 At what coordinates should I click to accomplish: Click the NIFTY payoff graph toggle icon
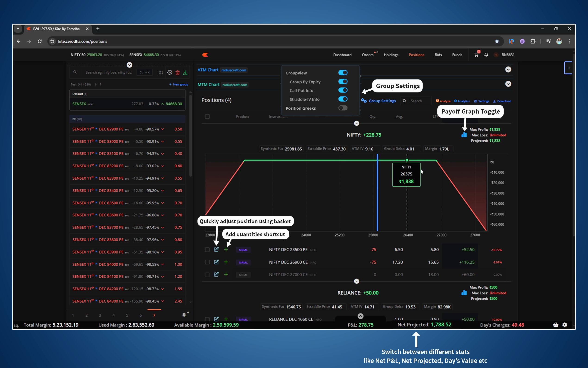[464, 135]
